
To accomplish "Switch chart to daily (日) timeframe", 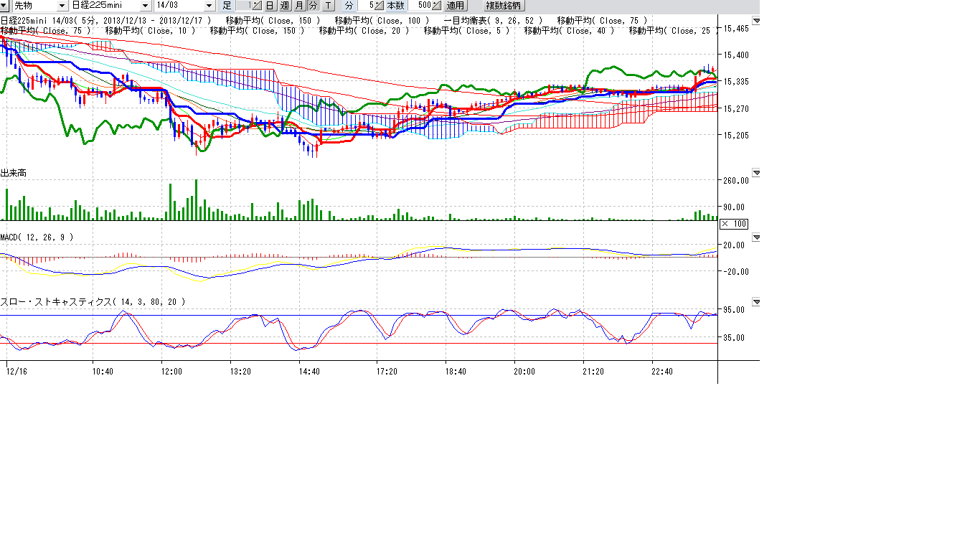I will [270, 6].
